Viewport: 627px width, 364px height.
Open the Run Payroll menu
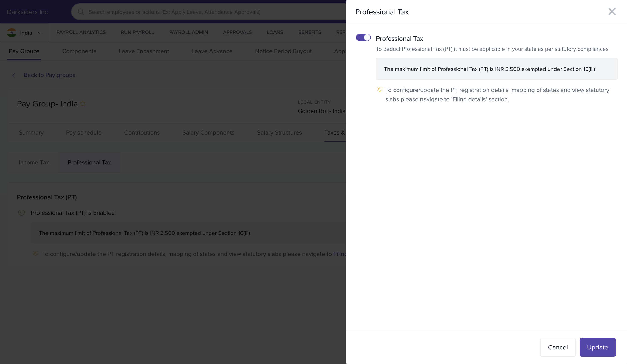click(137, 32)
